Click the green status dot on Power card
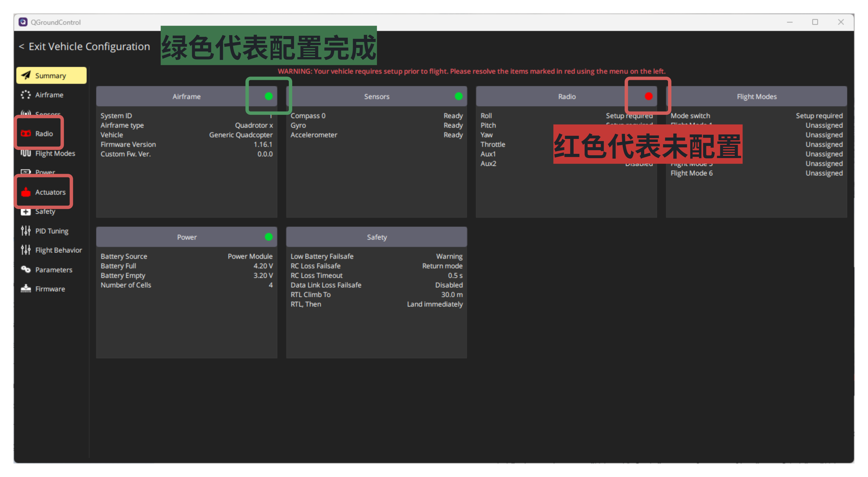The image size is (868, 477). (x=269, y=237)
